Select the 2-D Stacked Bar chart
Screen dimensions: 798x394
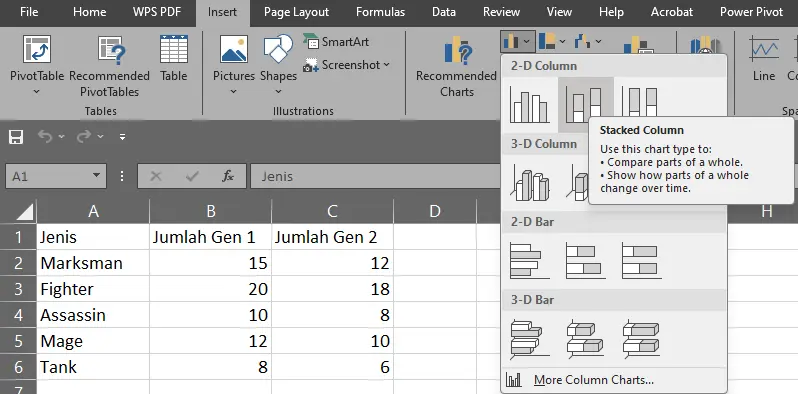pyautogui.click(x=585, y=261)
